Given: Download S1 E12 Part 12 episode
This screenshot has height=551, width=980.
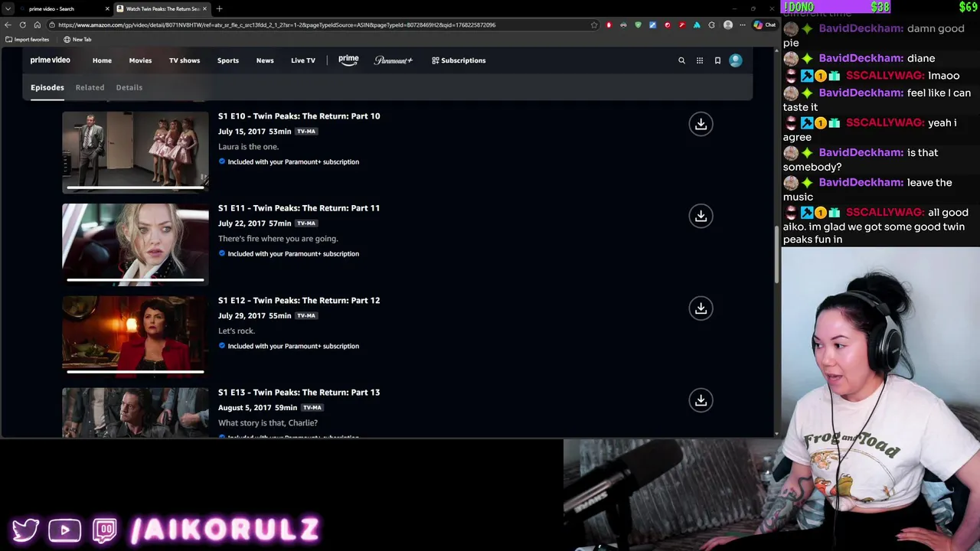Looking at the screenshot, I should point(701,308).
